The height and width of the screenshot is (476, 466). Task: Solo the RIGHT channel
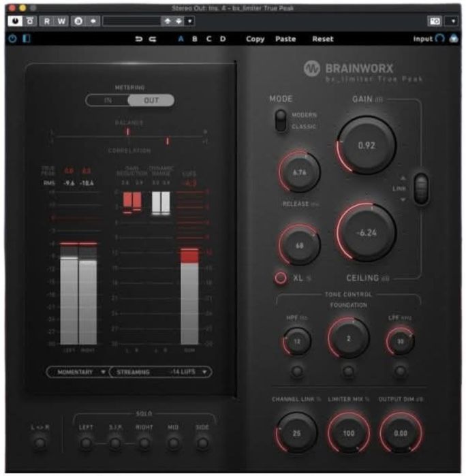click(144, 443)
